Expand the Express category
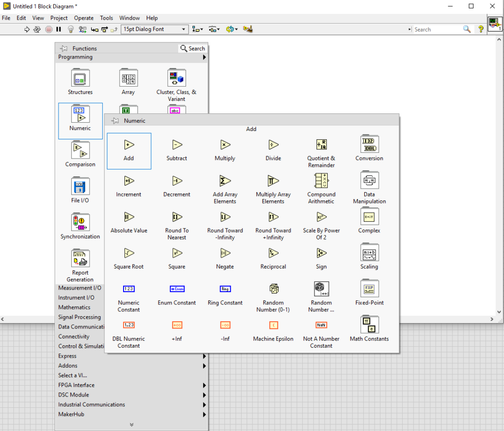504x431 pixels. pos(204,356)
